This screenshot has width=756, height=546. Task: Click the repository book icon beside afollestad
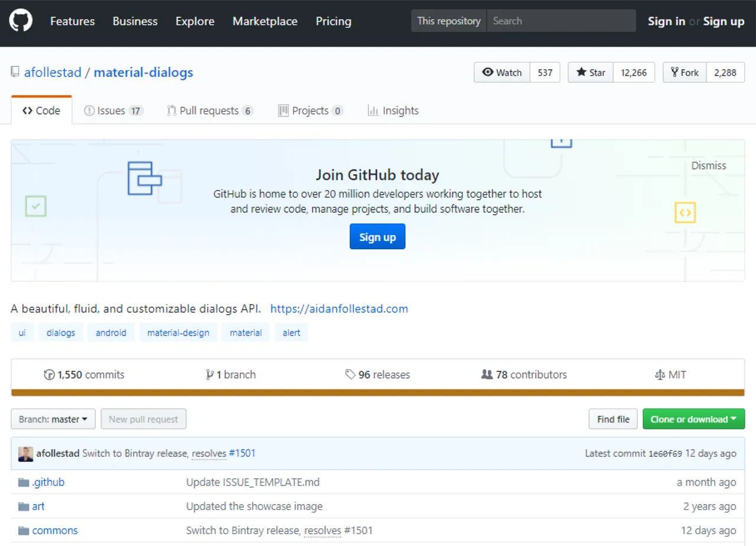(x=15, y=73)
